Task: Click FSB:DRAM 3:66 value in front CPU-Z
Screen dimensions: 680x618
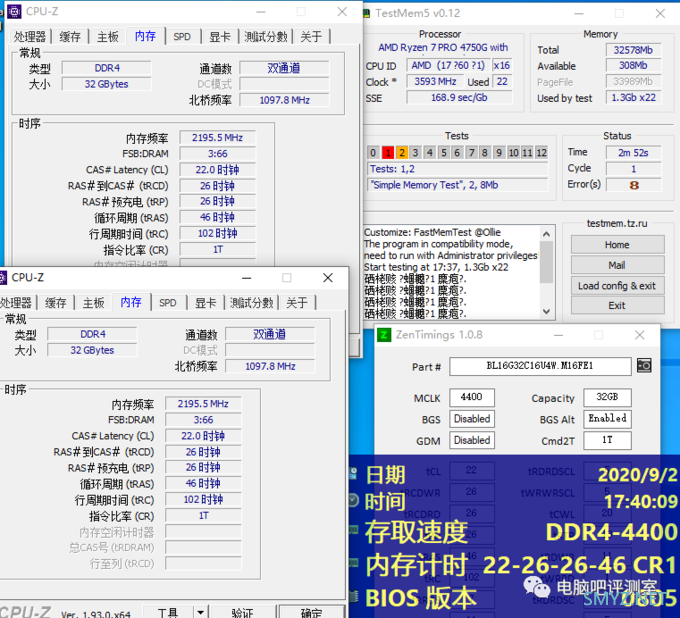Action: [x=203, y=420]
